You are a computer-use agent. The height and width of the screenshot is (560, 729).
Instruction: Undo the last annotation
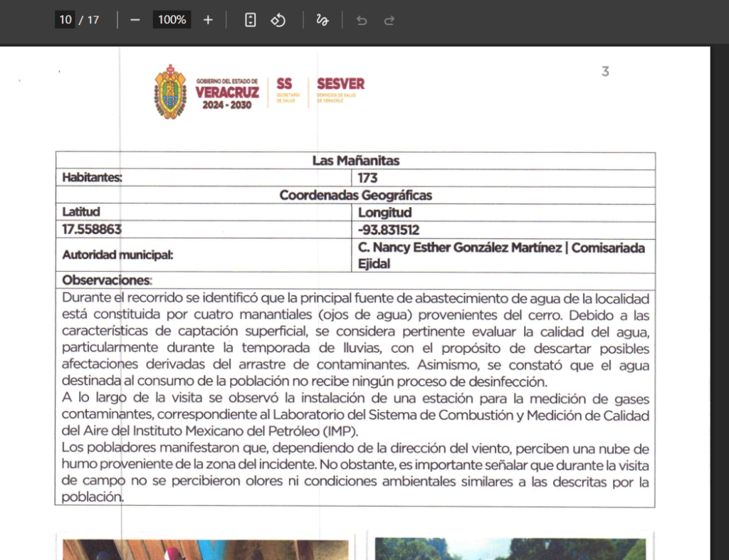click(x=361, y=20)
